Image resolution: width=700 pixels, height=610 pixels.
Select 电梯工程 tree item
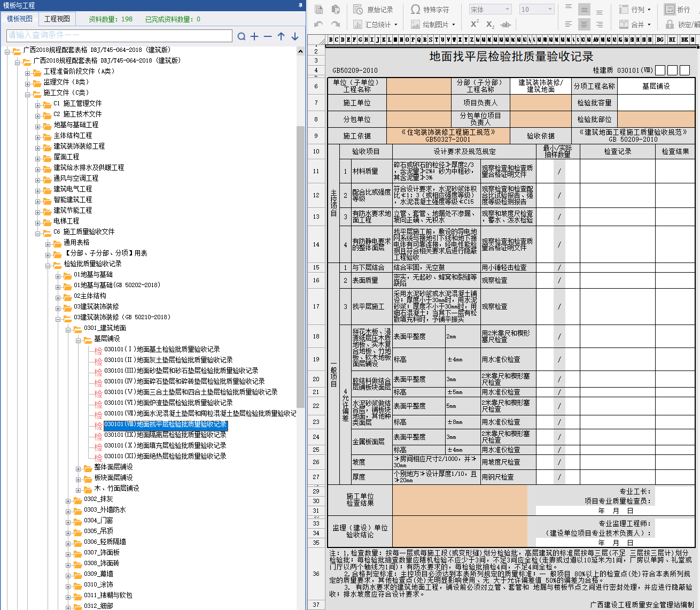point(66,221)
